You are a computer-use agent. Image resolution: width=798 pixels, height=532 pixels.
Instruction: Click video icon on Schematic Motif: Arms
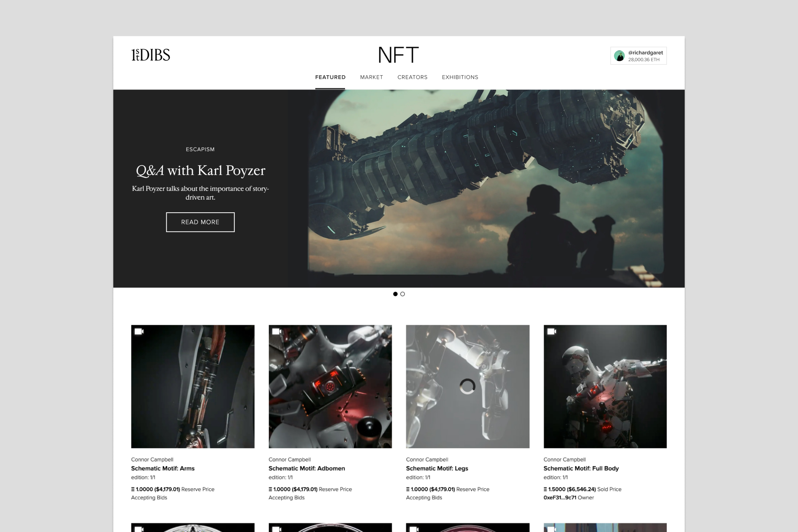pos(139,332)
